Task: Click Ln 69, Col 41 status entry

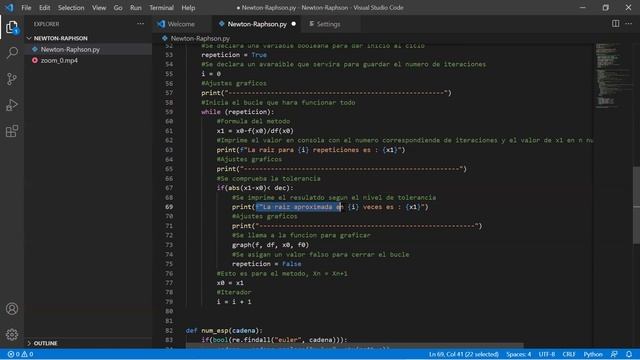Action: coord(464,354)
